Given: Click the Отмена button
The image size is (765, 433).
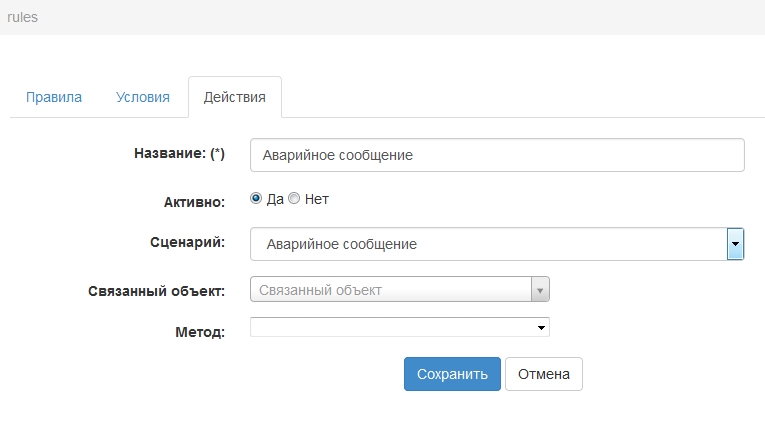Looking at the screenshot, I should pyautogui.click(x=543, y=374).
